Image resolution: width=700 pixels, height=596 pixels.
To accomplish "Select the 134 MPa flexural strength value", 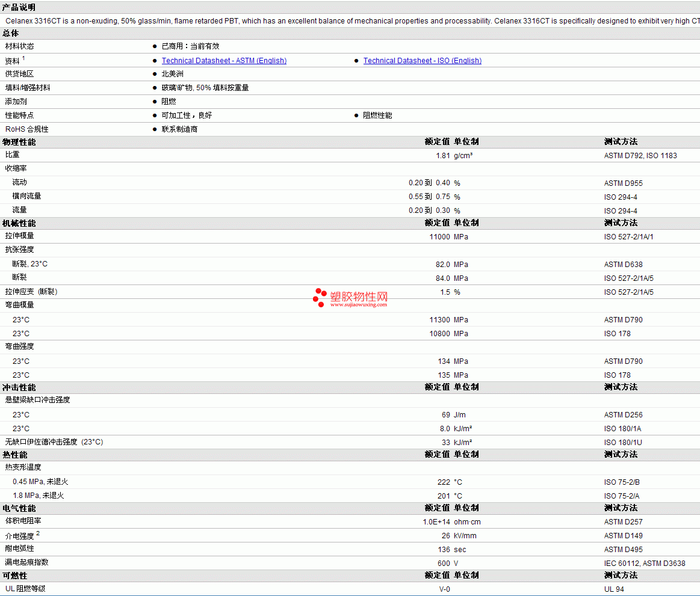I will [x=453, y=361].
